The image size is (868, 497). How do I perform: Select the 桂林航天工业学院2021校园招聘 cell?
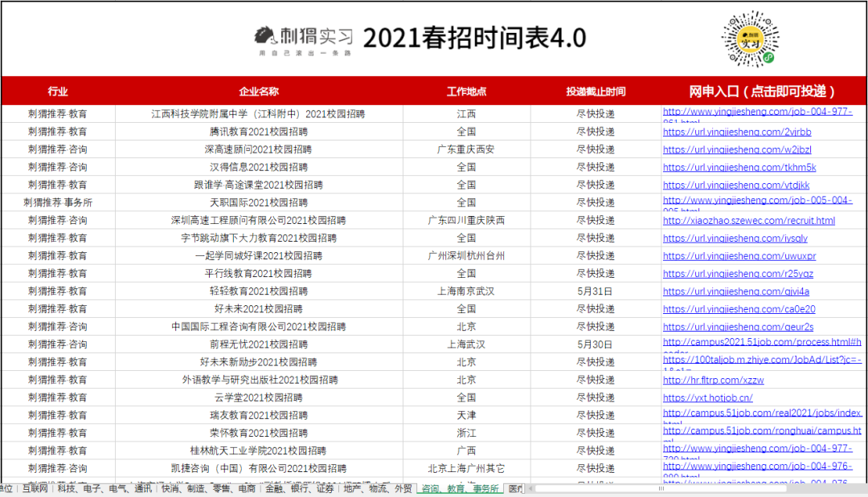click(x=259, y=450)
